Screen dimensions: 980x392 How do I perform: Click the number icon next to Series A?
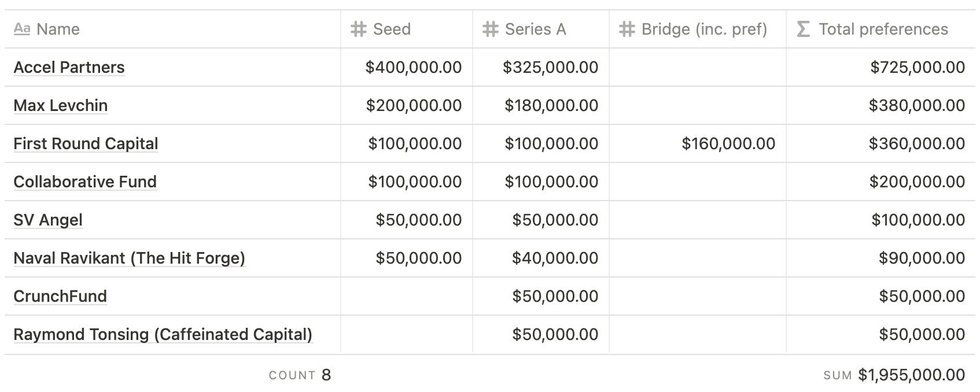(491, 29)
